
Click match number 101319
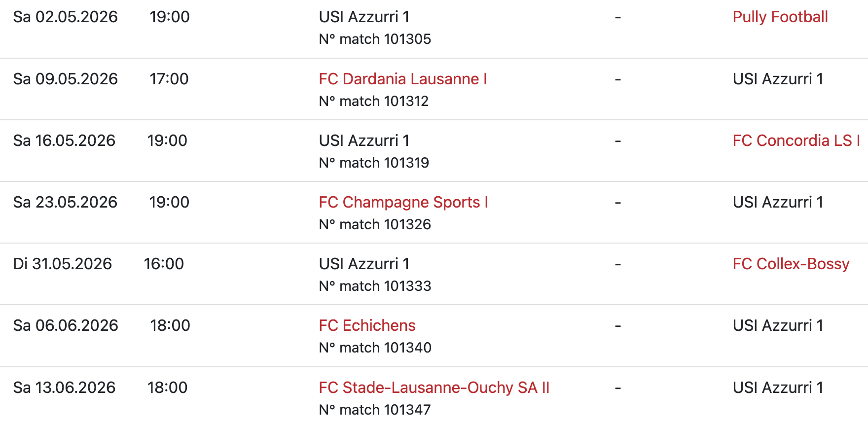(x=374, y=163)
